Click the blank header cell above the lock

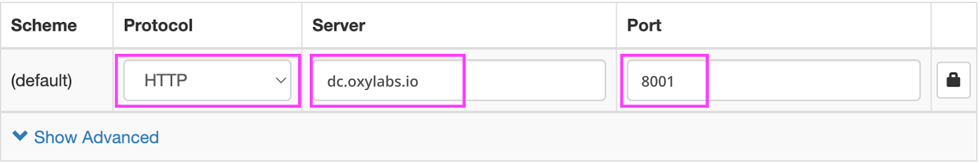pyautogui.click(x=953, y=25)
